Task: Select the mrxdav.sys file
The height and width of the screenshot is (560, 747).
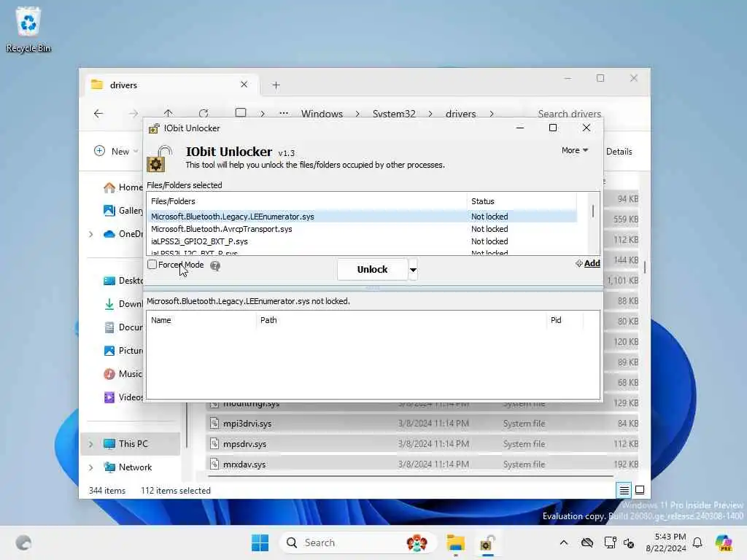Action: point(423,464)
